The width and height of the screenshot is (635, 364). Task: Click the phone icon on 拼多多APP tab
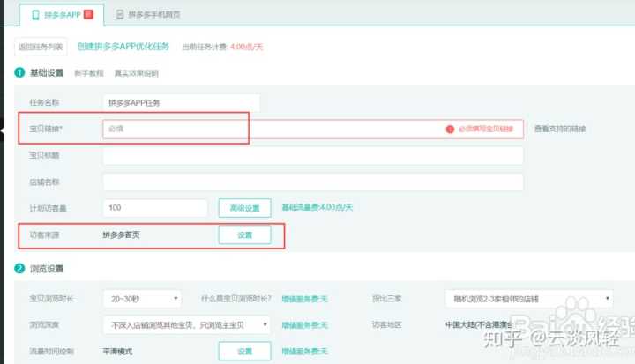pos(35,15)
